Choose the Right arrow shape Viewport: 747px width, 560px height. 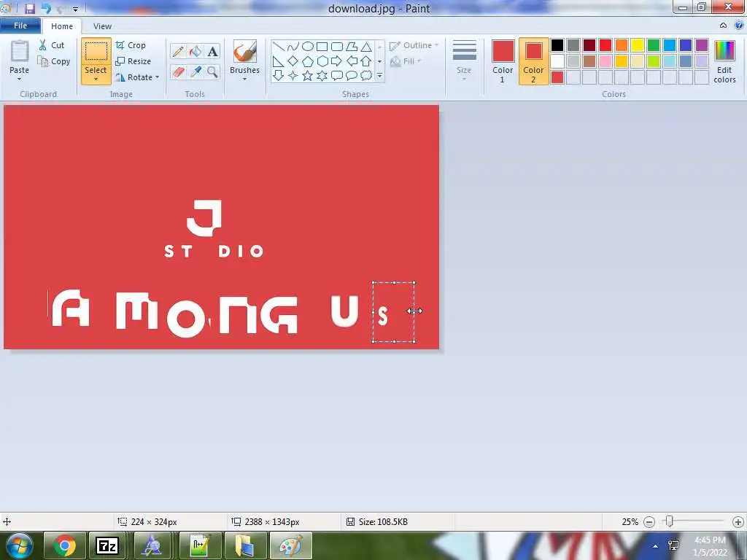(337, 61)
